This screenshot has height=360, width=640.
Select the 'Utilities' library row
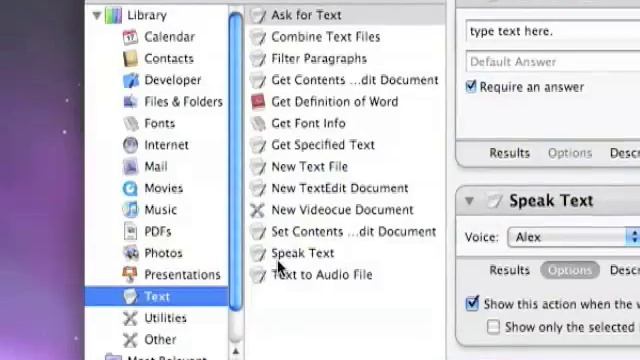click(x=157, y=318)
